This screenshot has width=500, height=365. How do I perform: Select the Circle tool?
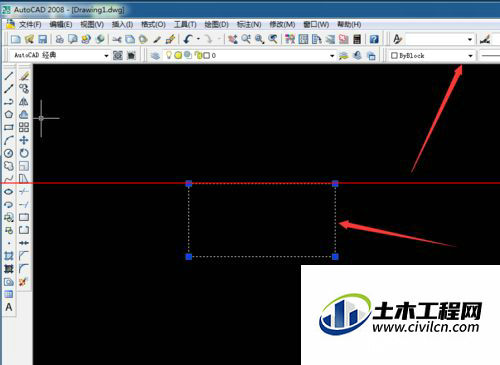(x=9, y=153)
